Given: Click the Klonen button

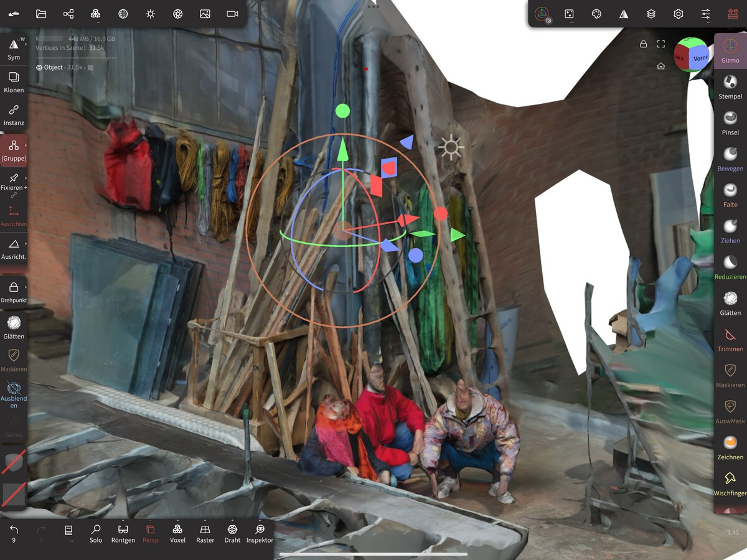Looking at the screenshot, I should point(14,82).
